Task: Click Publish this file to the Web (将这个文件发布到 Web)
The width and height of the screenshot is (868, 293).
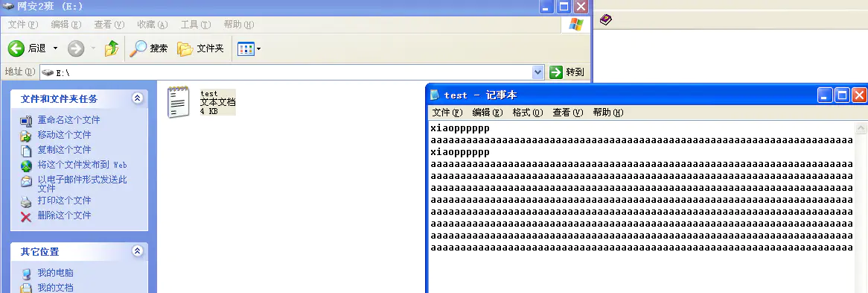Action: point(83,165)
